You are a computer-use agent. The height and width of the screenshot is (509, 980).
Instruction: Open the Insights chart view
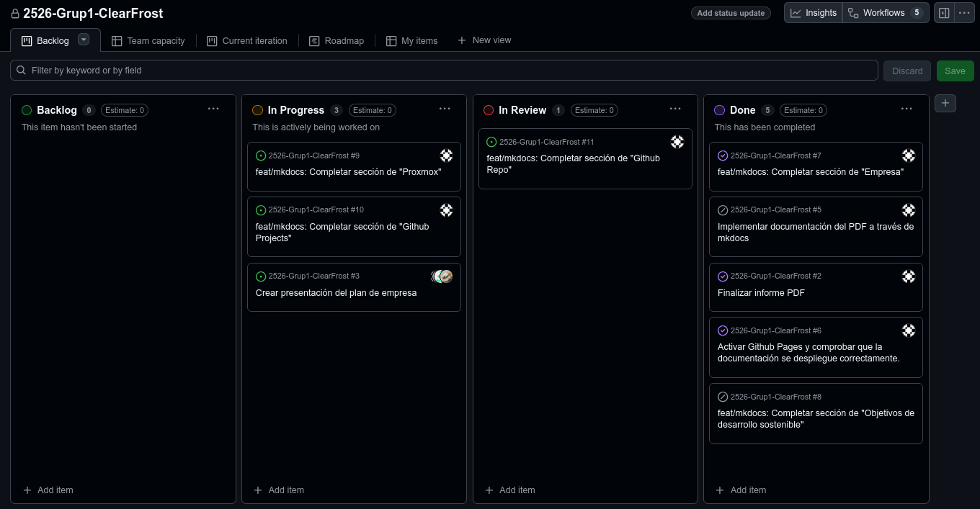(x=814, y=13)
